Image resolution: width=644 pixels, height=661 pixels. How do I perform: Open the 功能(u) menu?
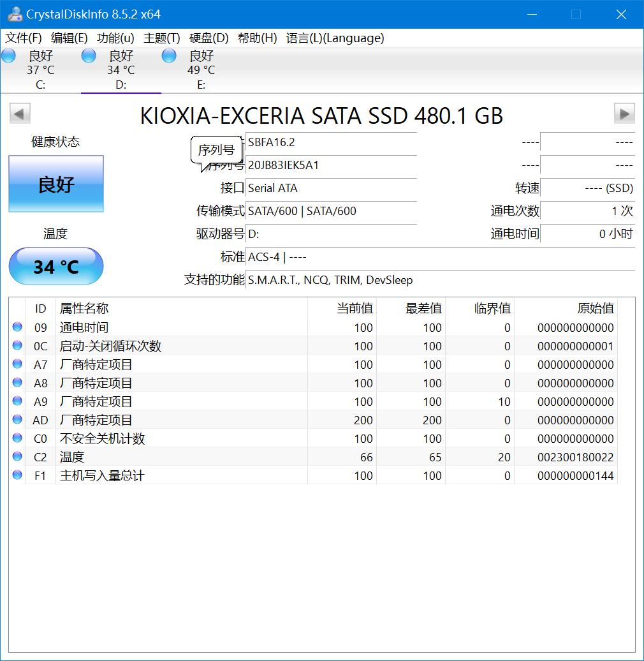click(x=115, y=38)
